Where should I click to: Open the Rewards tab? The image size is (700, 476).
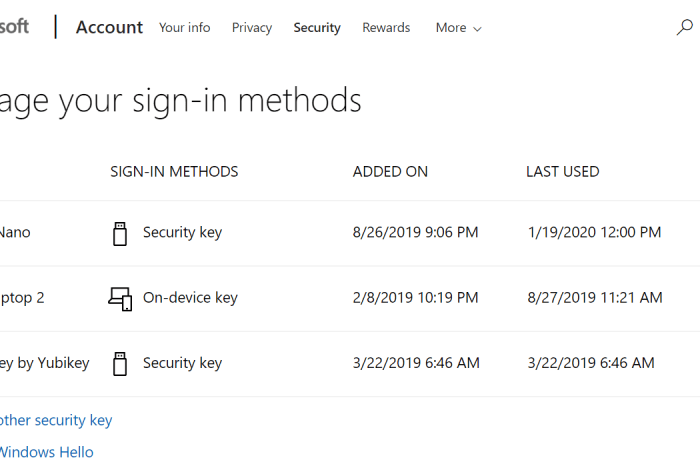click(x=386, y=28)
